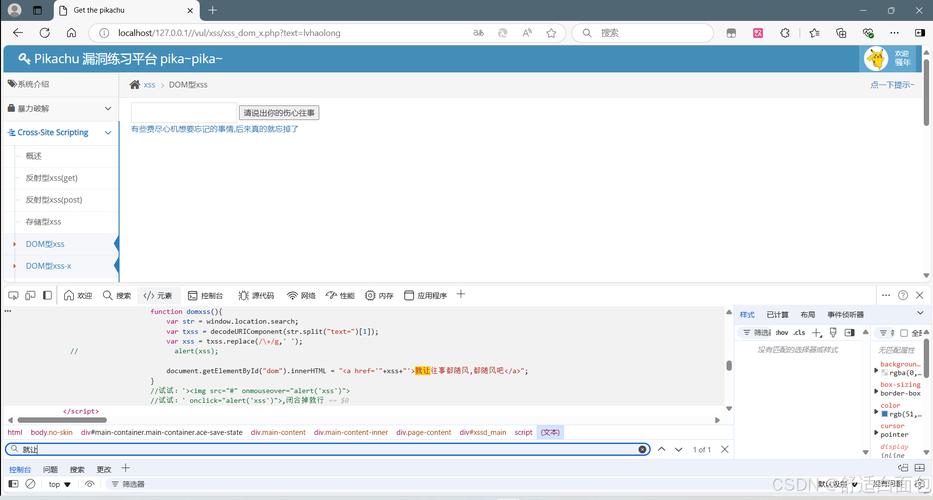933x500 pixels.
Task: Open the DOM型xss-x sidebar item
Action: [x=48, y=265]
